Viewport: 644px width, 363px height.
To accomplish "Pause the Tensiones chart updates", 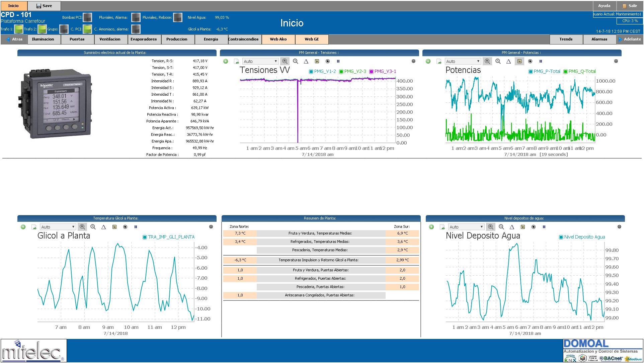I will point(338,61).
